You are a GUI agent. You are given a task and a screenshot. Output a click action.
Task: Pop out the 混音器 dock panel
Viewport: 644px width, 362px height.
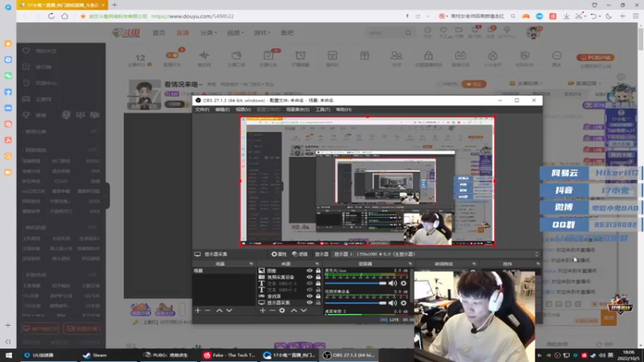click(410, 264)
